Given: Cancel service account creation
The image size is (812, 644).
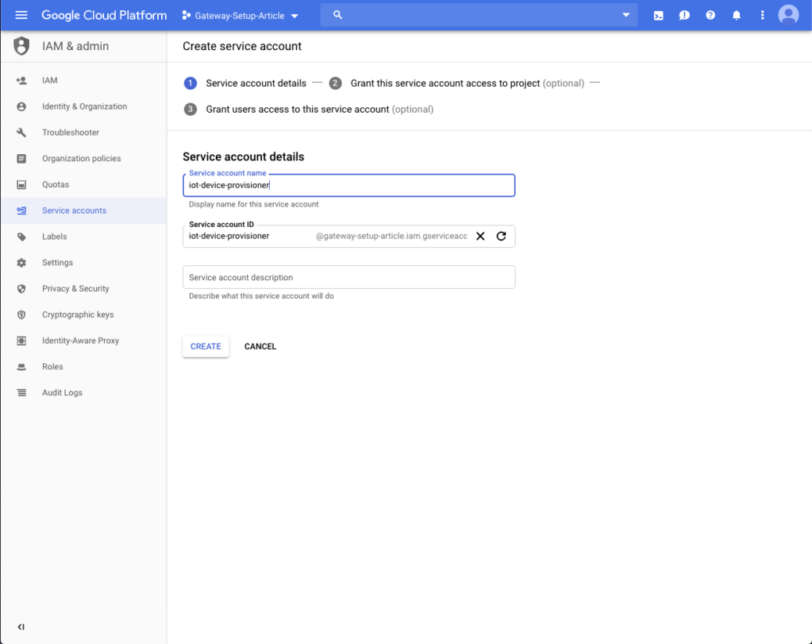Looking at the screenshot, I should pyautogui.click(x=260, y=346).
